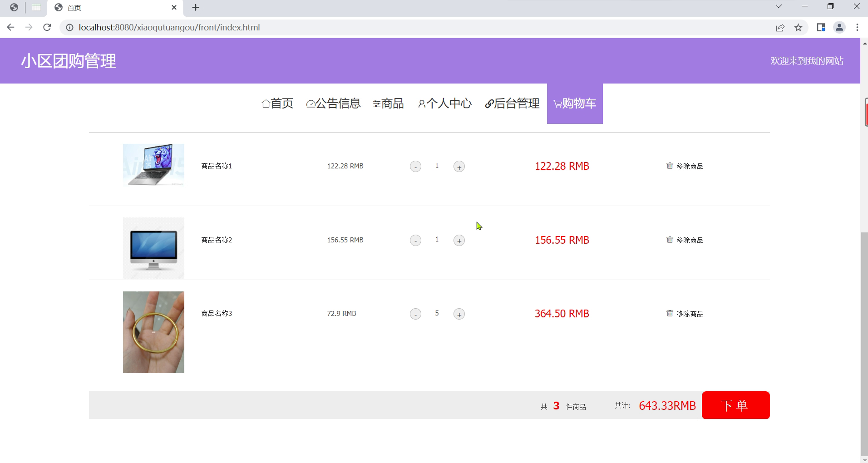Click the browser share icon
868x463 pixels.
pyautogui.click(x=780, y=28)
